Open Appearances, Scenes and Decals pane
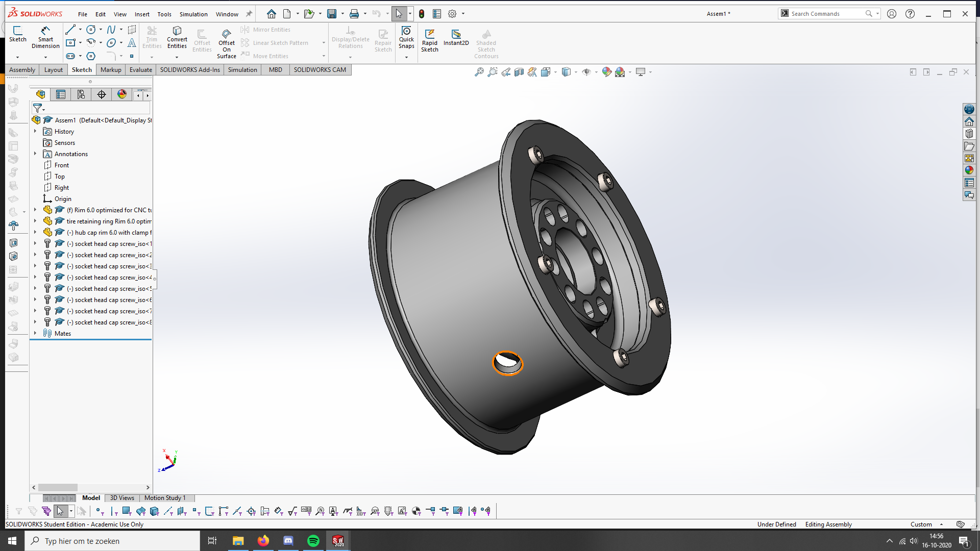 click(969, 170)
